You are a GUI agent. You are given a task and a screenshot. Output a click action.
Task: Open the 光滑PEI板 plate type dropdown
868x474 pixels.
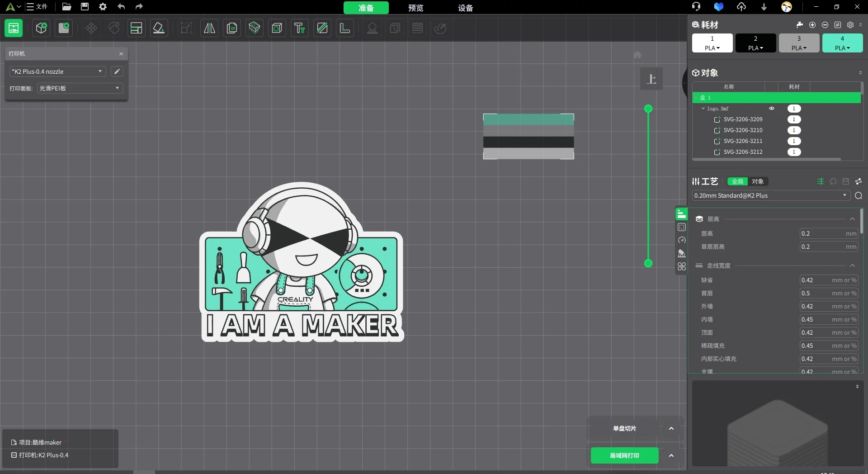click(x=80, y=88)
